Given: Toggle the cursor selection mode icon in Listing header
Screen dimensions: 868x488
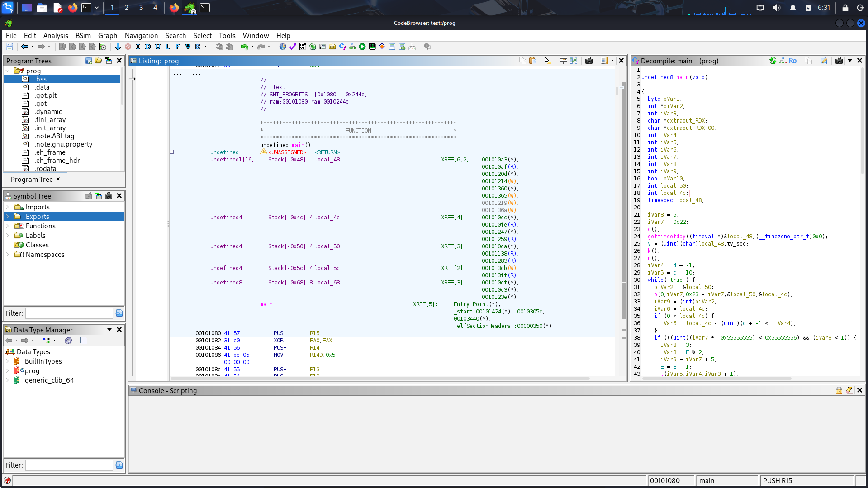Looking at the screenshot, I should pos(547,61).
